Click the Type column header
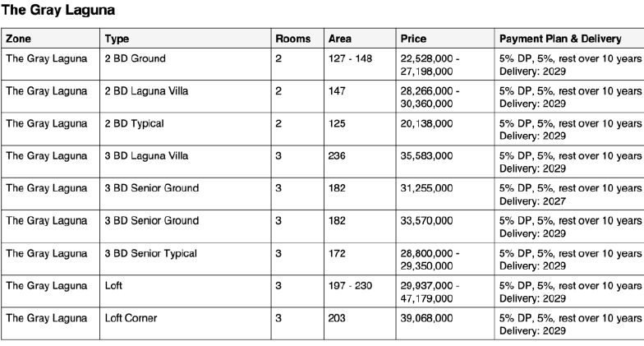Screen dimensions: 644x346 [186, 38]
